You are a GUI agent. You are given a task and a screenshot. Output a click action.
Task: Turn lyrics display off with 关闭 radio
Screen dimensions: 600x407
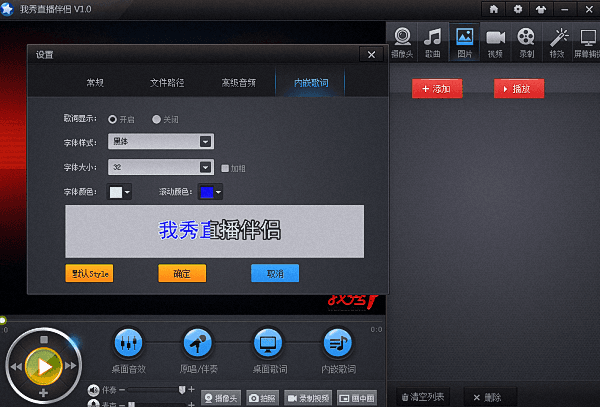pos(156,119)
